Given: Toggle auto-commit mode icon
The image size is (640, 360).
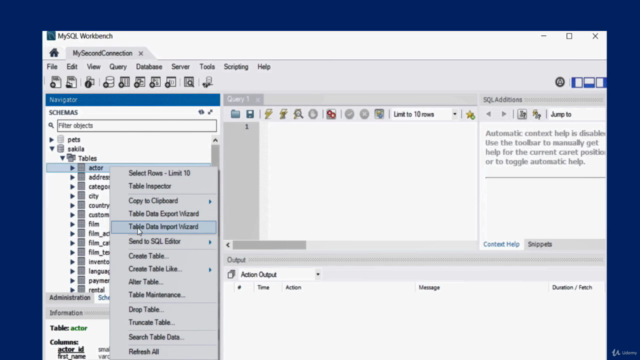Looking at the screenshot, I should click(x=379, y=114).
